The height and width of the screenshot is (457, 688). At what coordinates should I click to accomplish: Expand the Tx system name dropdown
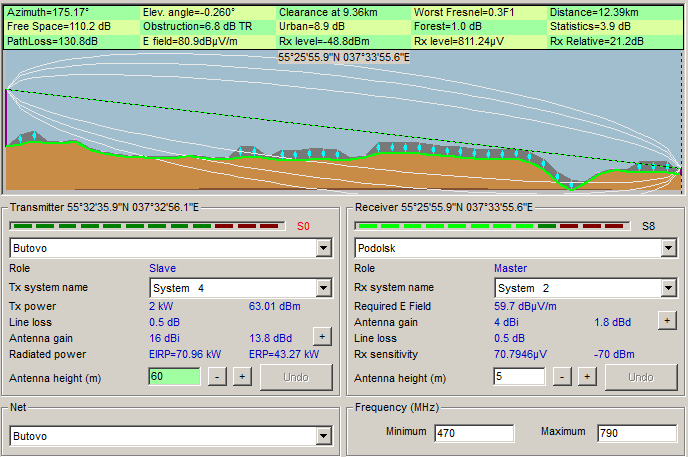pyautogui.click(x=323, y=288)
